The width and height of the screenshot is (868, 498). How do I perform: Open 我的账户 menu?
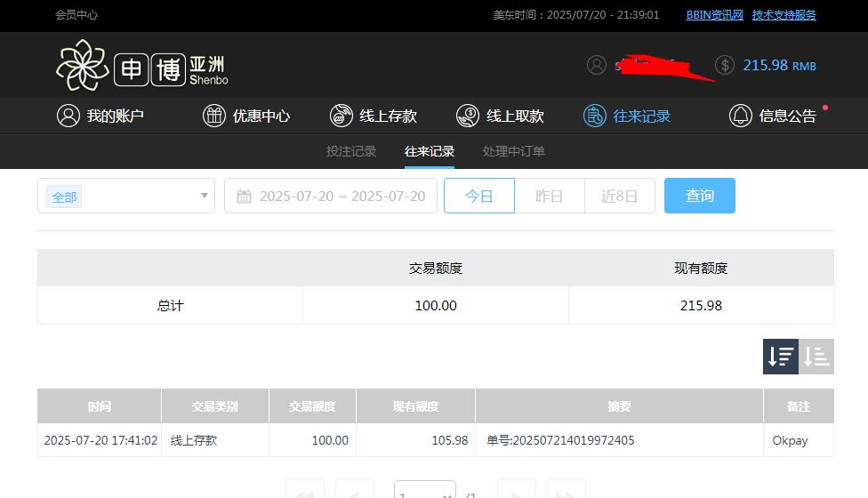pos(100,116)
